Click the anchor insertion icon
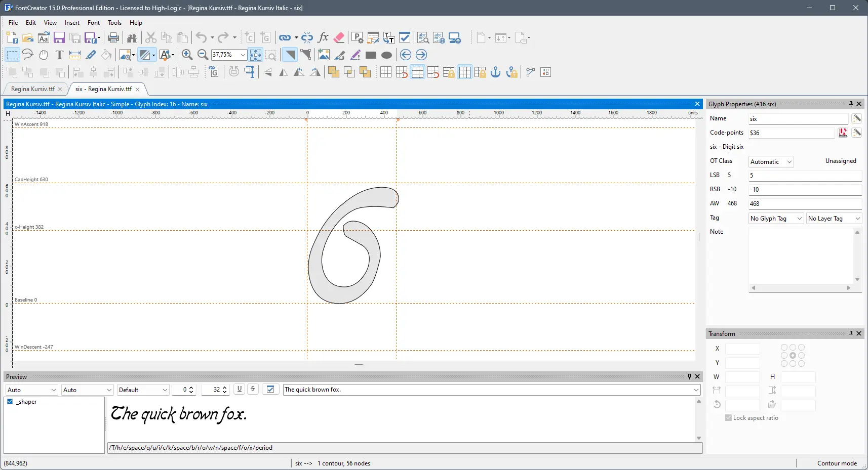Image resolution: width=868 pixels, height=470 pixels. point(496,72)
